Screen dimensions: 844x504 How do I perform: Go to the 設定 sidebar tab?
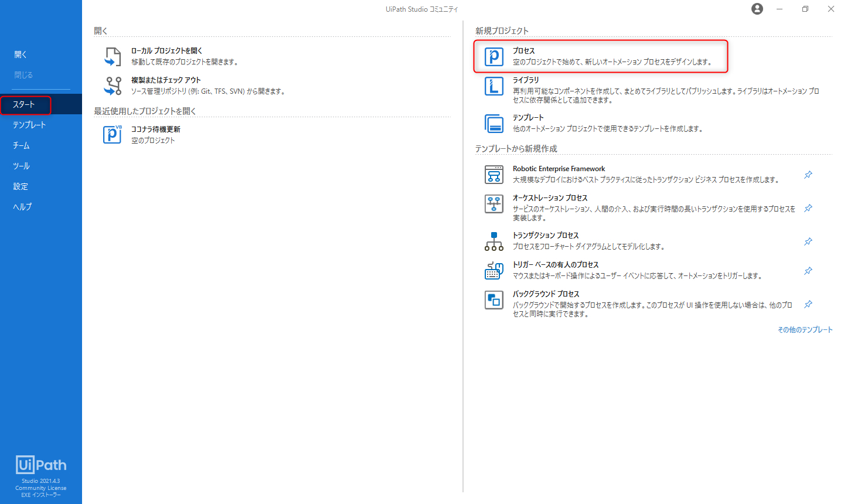click(41, 186)
